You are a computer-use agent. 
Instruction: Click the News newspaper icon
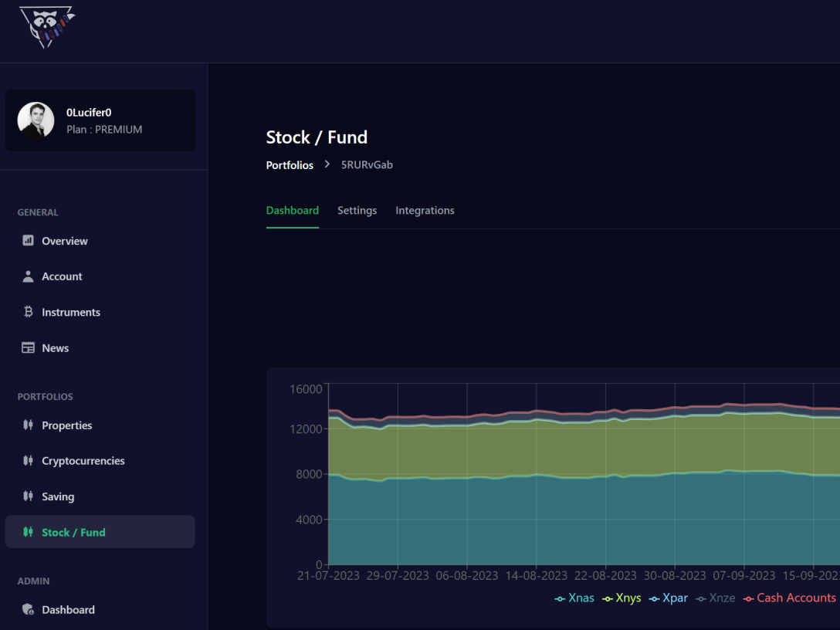coord(29,348)
